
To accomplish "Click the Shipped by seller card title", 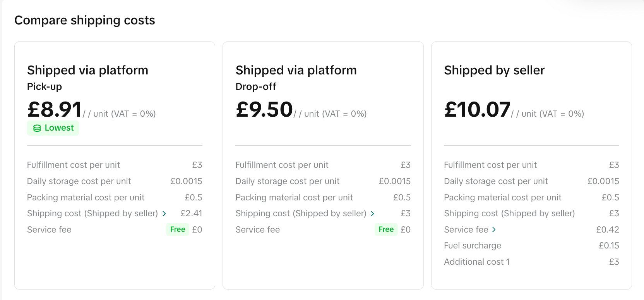I will coord(494,70).
